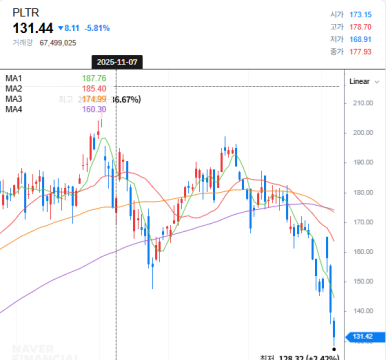The height and width of the screenshot is (360, 386).
Task: Click the 170.00 axis label
Action: tap(363, 222)
